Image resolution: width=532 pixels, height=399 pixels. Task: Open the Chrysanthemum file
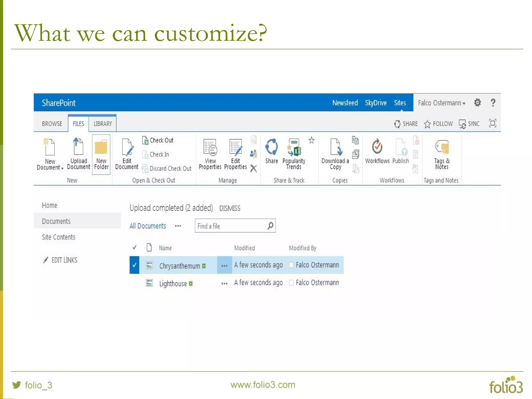[x=179, y=266]
